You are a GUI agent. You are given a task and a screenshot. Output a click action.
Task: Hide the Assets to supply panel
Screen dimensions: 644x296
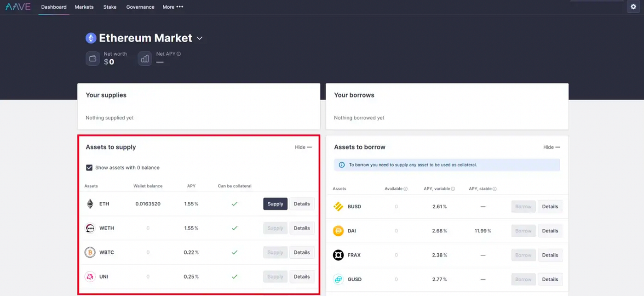303,147
